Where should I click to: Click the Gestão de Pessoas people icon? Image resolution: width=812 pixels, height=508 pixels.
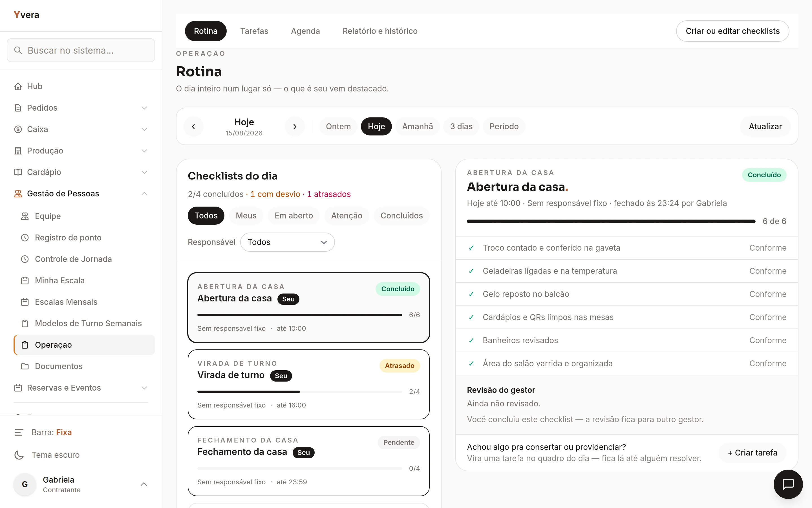point(18,194)
